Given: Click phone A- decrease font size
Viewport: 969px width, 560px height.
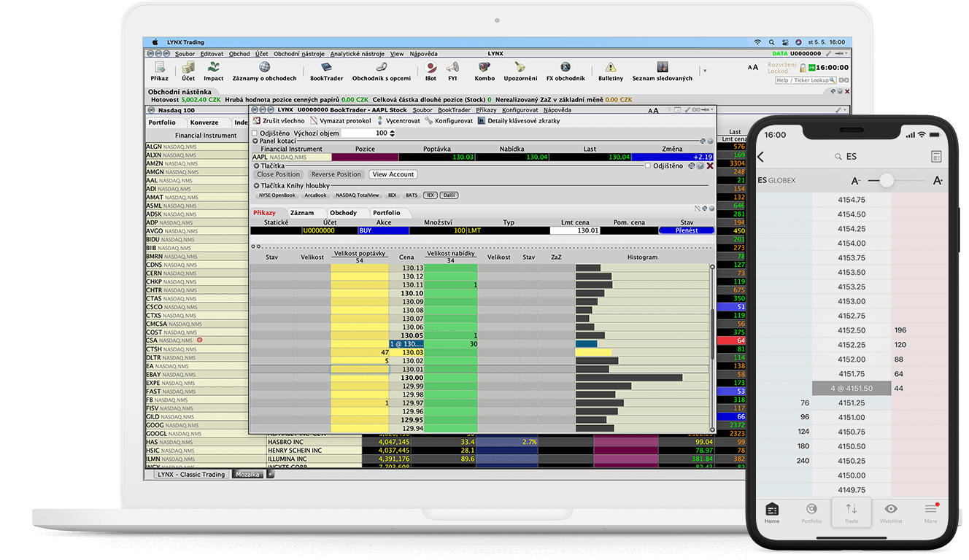Looking at the screenshot, I should pos(856,180).
